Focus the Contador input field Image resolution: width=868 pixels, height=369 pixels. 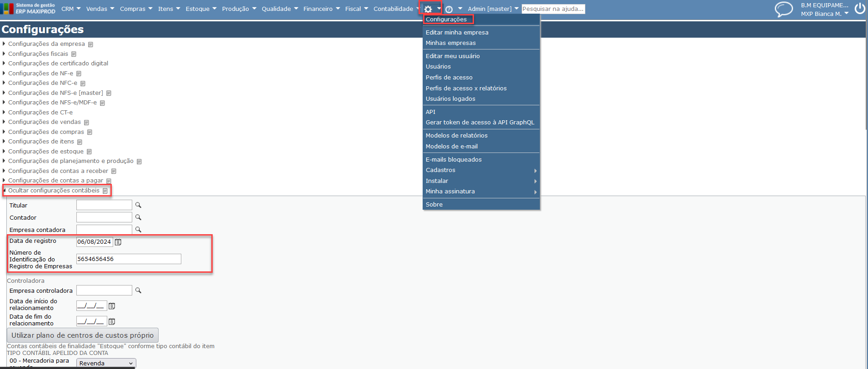tap(104, 217)
